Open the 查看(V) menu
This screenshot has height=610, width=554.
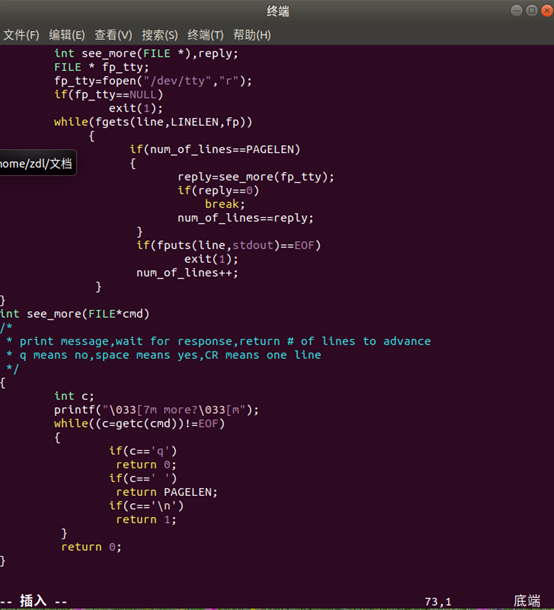[113, 35]
